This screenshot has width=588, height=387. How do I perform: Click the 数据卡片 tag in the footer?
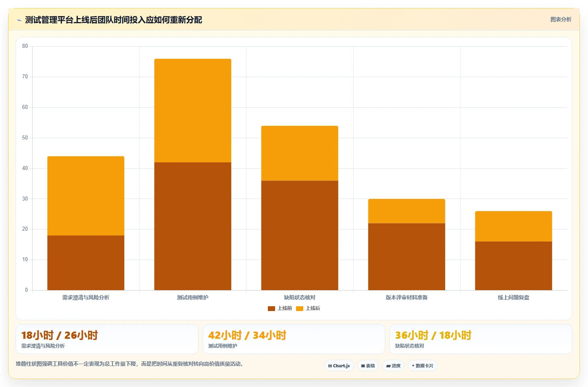coord(423,366)
